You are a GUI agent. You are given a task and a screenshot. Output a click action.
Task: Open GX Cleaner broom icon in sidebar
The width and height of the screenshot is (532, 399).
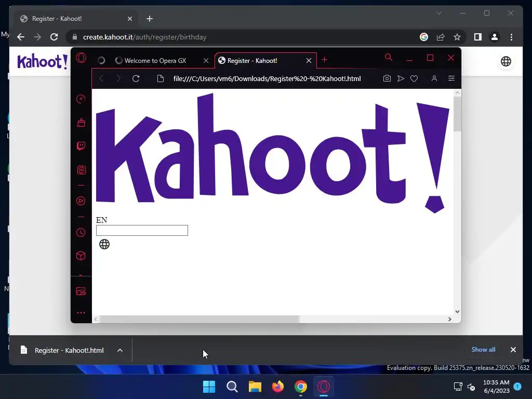pos(81,123)
